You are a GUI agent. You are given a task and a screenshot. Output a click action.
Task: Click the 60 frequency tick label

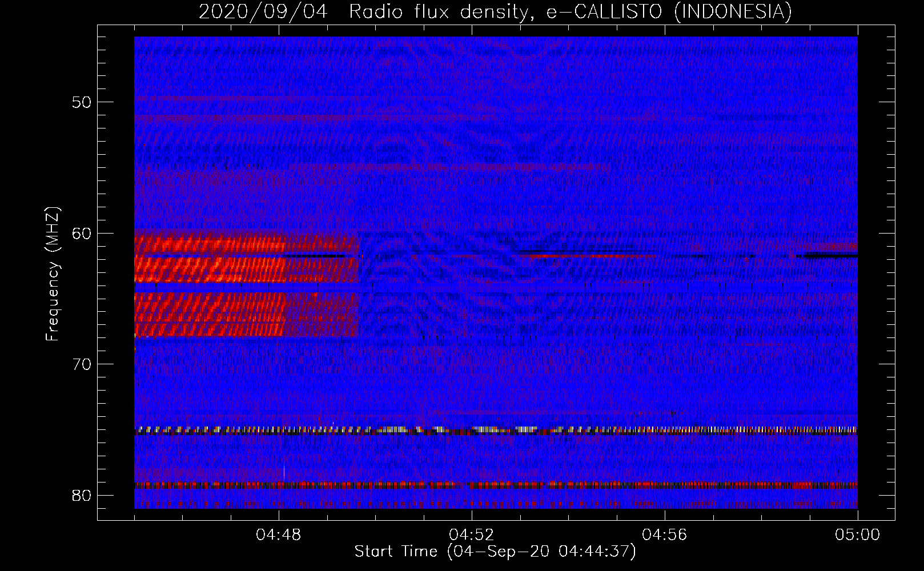point(82,233)
